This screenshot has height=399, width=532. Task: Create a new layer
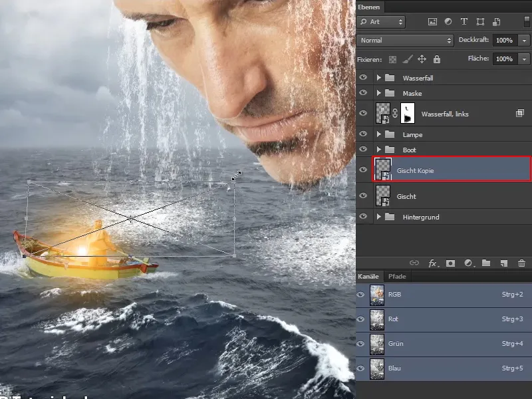pyautogui.click(x=504, y=263)
